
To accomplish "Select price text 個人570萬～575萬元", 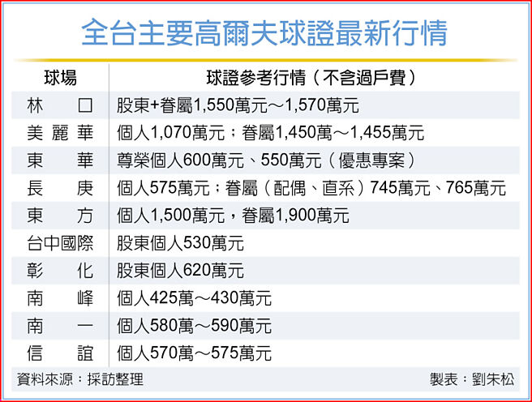I will coord(194,353).
